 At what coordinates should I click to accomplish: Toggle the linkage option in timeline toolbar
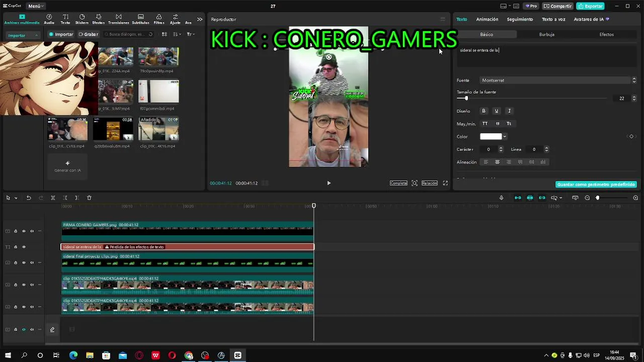pyautogui.click(x=542, y=198)
